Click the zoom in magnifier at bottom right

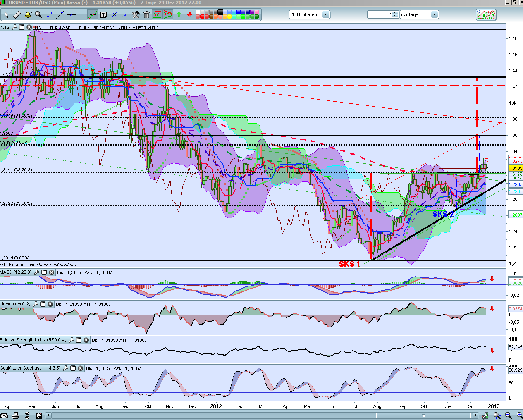click(519, 415)
